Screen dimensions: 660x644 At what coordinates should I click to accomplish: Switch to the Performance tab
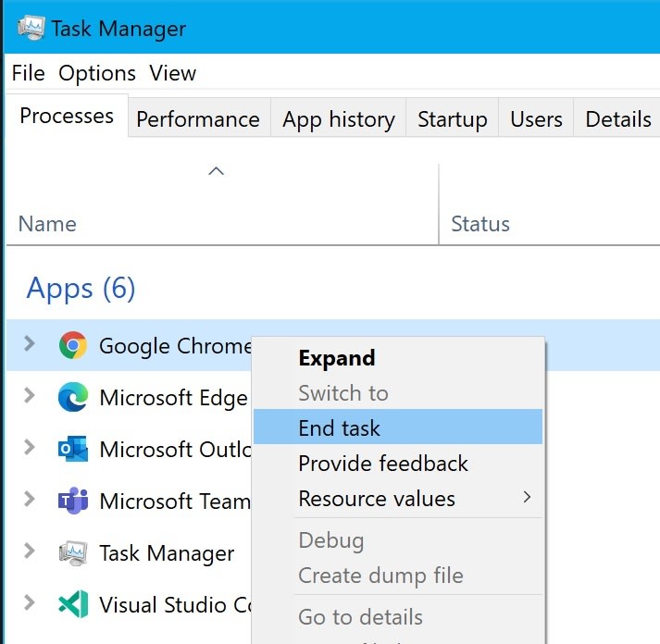tap(198, 119)
